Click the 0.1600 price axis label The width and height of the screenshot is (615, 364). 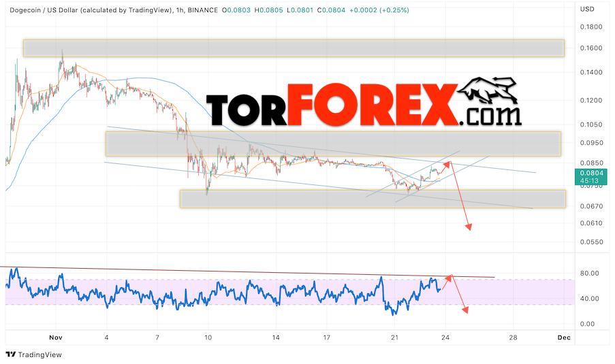pos(591,48)
